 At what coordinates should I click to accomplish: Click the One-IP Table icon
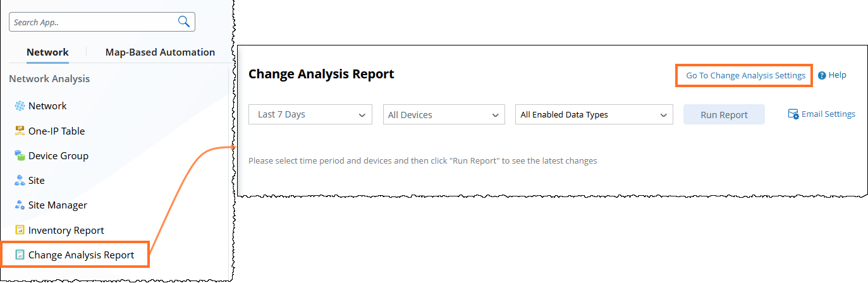click(20, 131)
